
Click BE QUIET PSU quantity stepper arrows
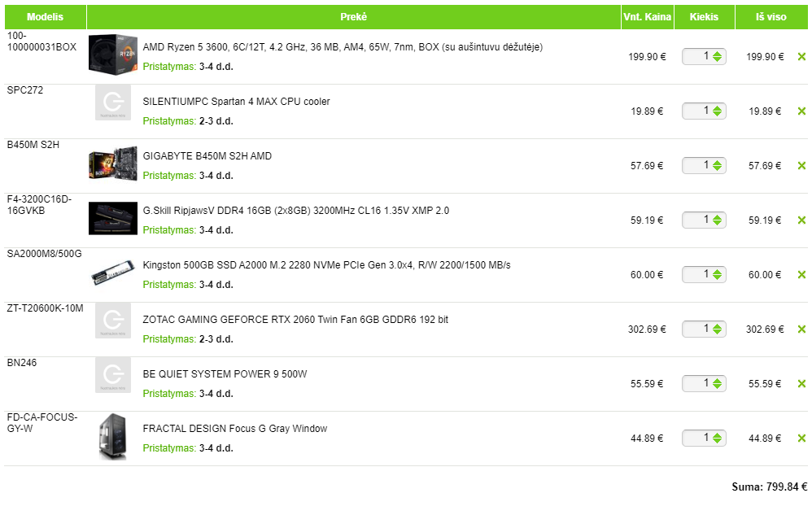pos(718,384)
